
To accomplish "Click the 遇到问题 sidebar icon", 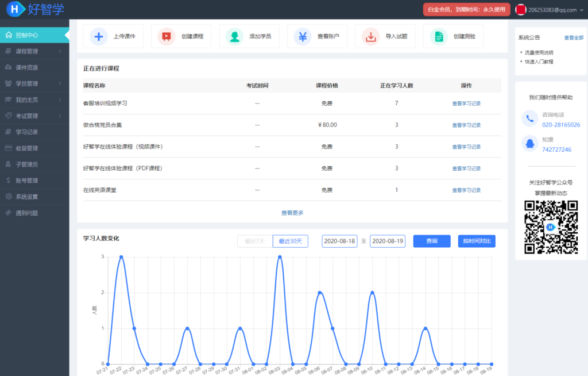I will 8,213.
